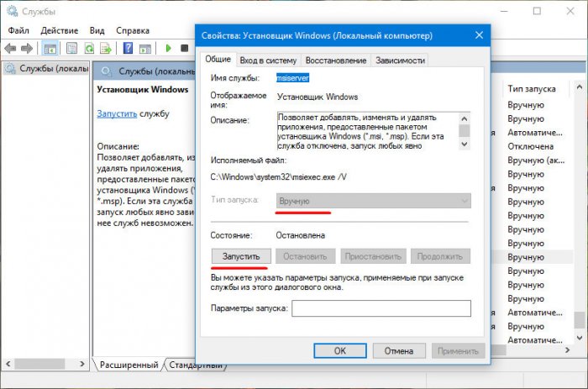Image resolution: width=588 pixels, height=389 pixels.
Task: Open the Справка menu
Action: click(x=133, y=30)
